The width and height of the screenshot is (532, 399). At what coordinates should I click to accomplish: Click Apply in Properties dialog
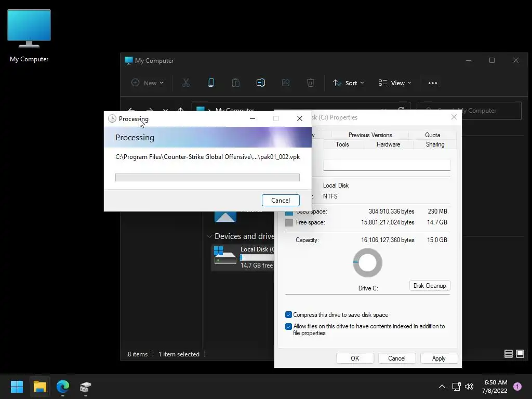[438, 358]
